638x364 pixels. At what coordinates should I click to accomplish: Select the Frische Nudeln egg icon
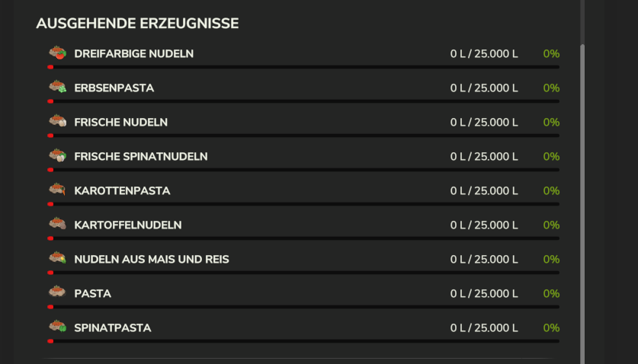coord(57,121)
